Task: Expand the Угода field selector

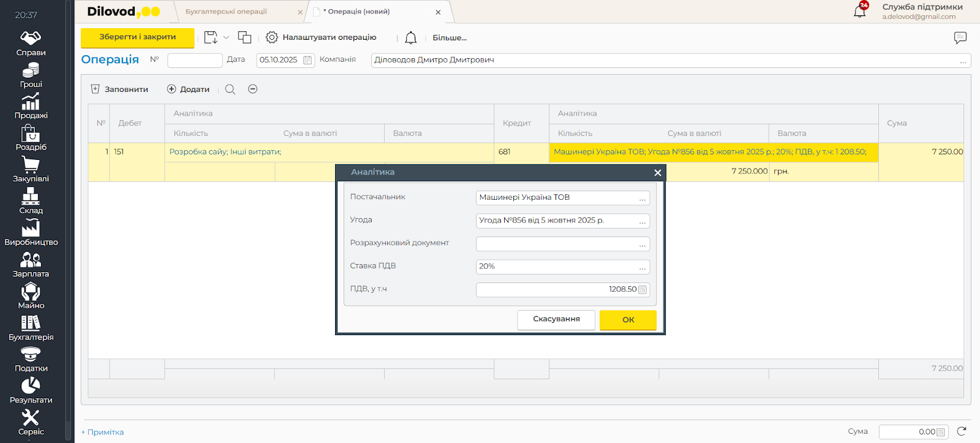Action: [642, 221]
